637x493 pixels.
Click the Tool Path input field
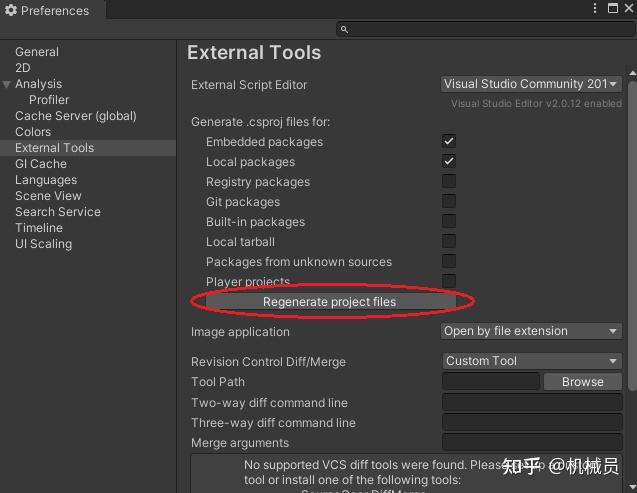coord(491,382)
